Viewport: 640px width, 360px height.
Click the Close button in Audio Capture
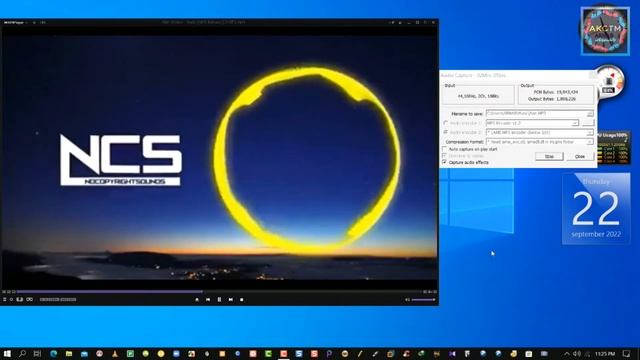(x=580, y=156)
